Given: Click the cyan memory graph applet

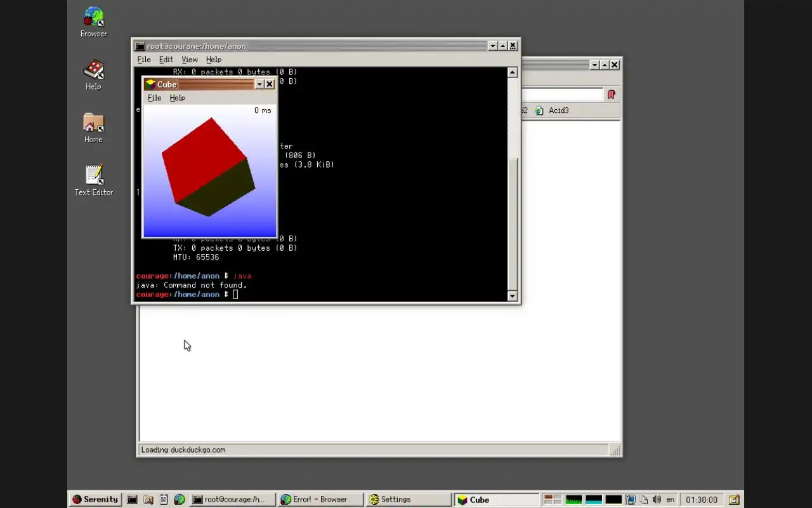Looking at the screenshot, I should click(594, 500).
